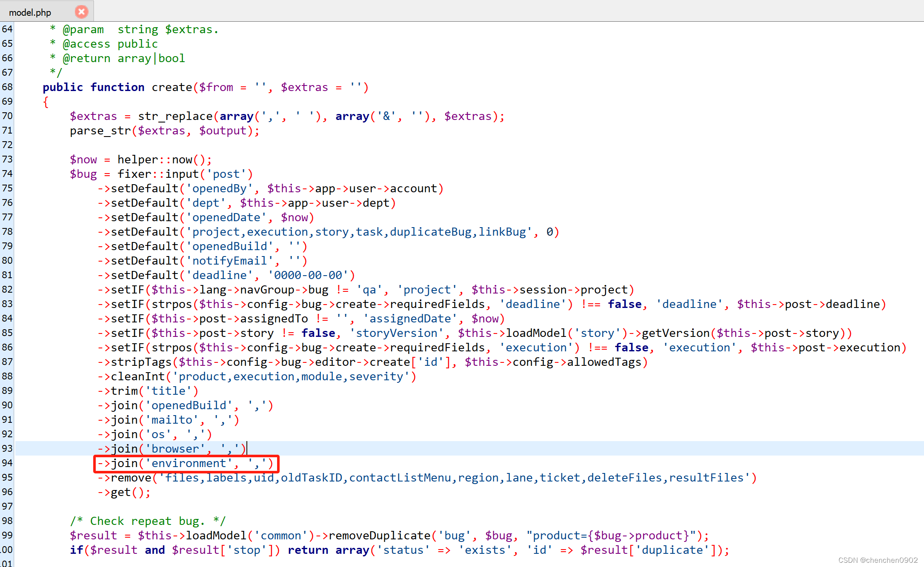Click the Check repeat bug comment
Screen dimensions: 924x567
click(x=148, y=521)
